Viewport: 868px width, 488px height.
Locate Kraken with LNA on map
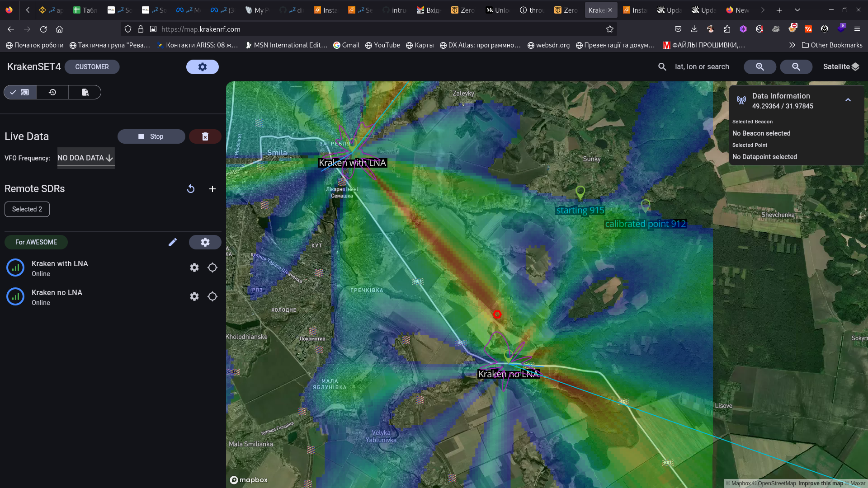tap(212, 267)
